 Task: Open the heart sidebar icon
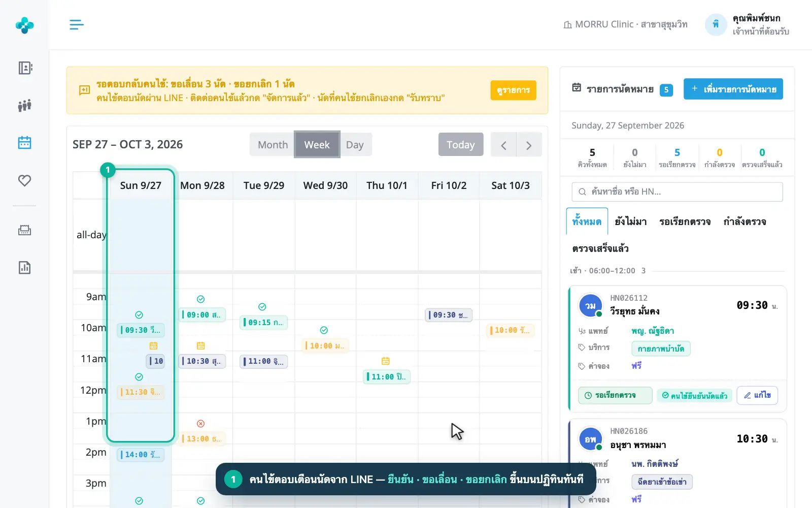pos(25,180)
